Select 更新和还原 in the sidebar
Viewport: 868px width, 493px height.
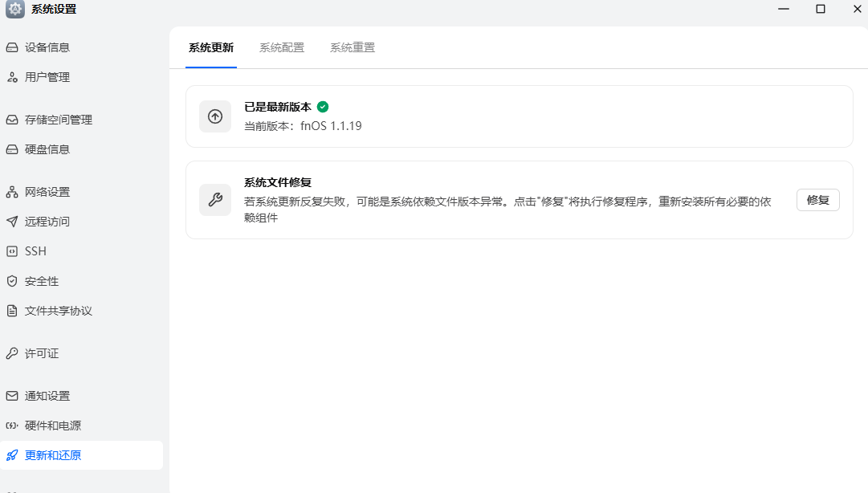[53, 455]
